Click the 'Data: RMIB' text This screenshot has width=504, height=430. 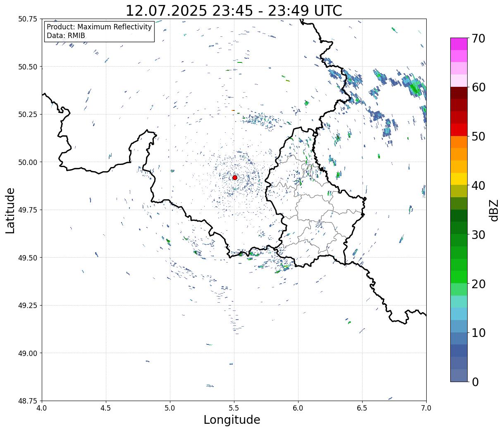(66, 36)
